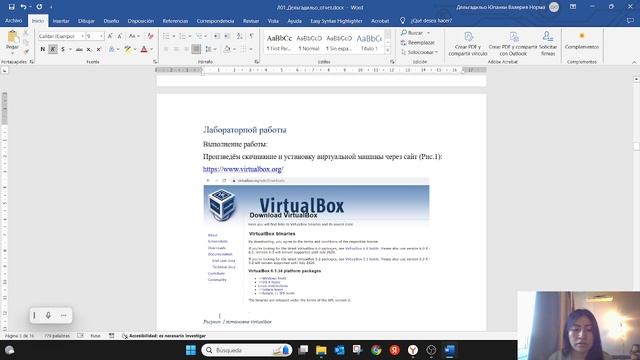
Task: Toggle center alignment
Action: [x=176, y=49]
